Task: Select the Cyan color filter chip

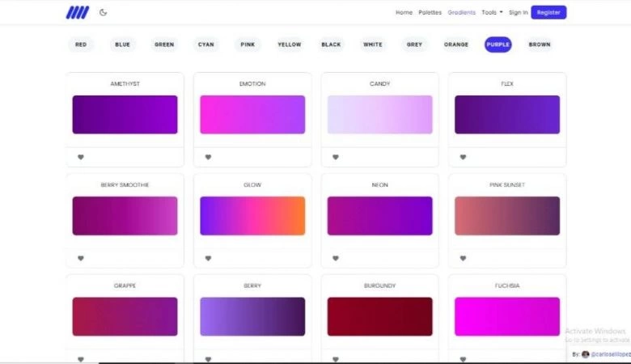Action: point(206,44)
